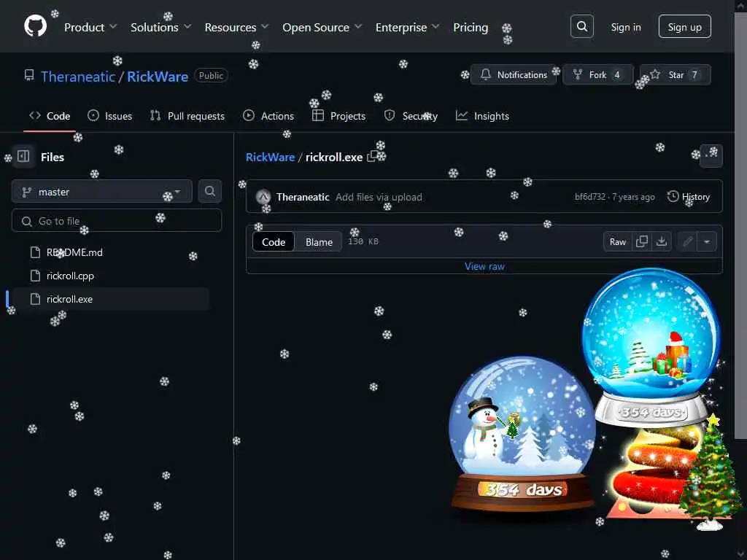Screen dimensions: 747x560
Task: Open the master branch selector dropdown
Action: point(101,192)
